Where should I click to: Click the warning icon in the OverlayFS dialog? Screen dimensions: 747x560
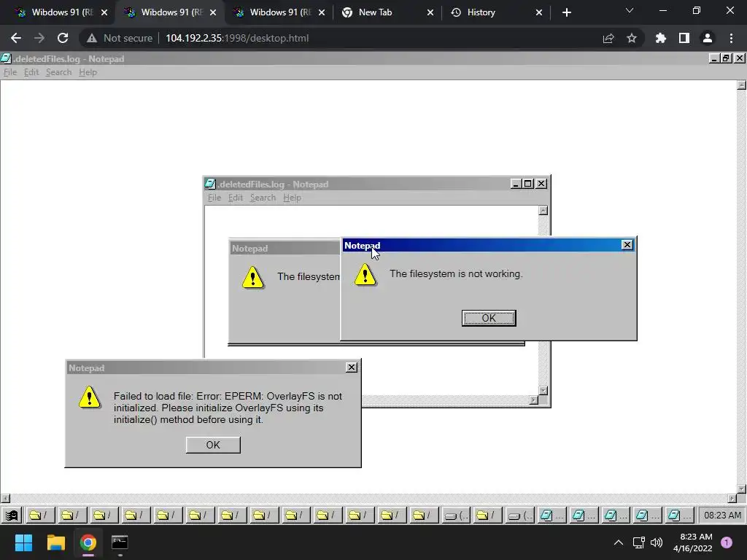coord(90,397)
